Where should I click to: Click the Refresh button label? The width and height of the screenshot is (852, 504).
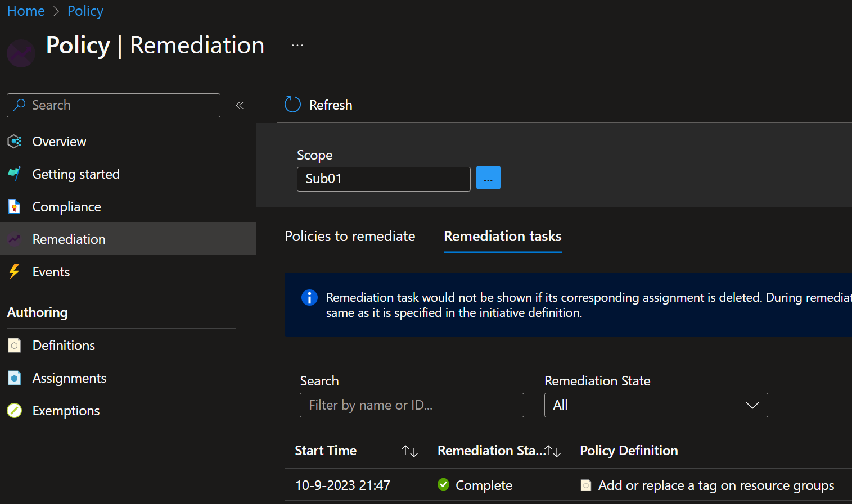[x=331, y=105]
